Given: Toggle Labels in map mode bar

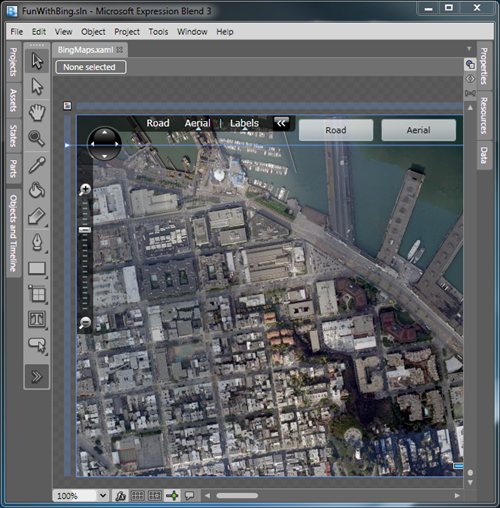Looking at the screenshot, I should [x=244, y=123].
